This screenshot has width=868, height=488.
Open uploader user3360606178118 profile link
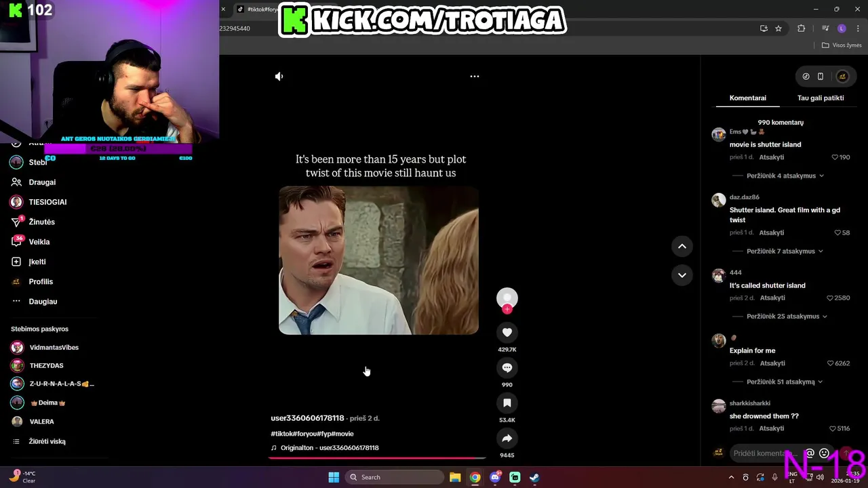pos(307,418)
